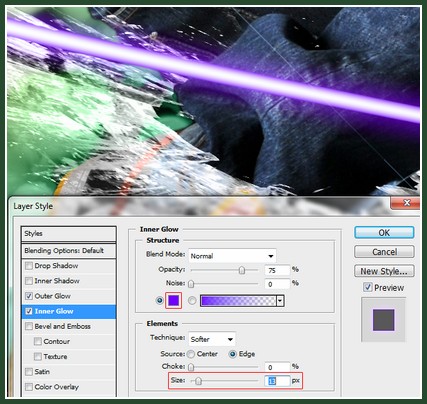427x404 pixels.
Task: Enable Bevel and Emboss checkbox
Action: click(29, 326)
